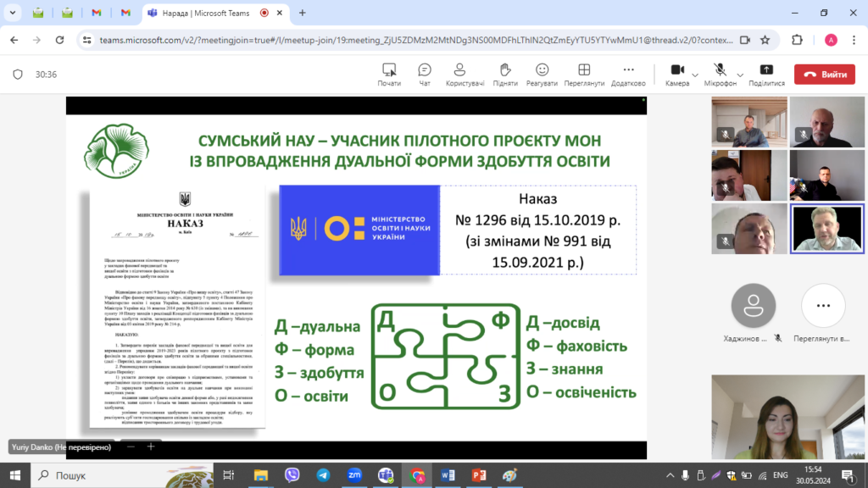Raise hand with the Підняти button
Viewport: 868px width, 488px height.
[x=505, y=74]
